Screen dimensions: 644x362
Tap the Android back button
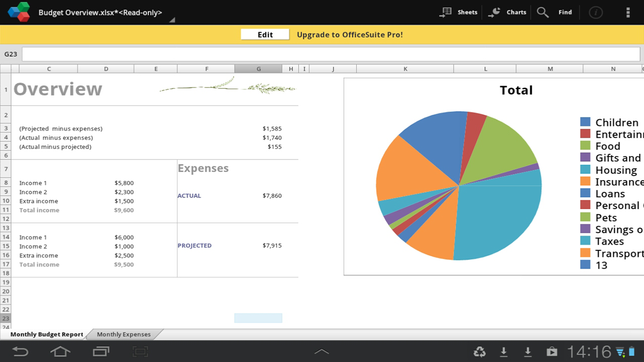[21, 351]
